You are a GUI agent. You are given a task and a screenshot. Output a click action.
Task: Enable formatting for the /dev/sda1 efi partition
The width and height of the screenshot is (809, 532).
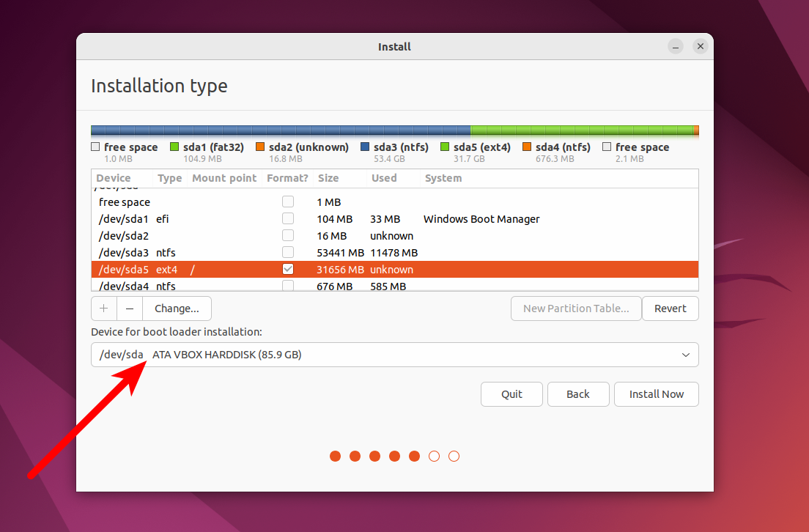[x=288, y=218]
